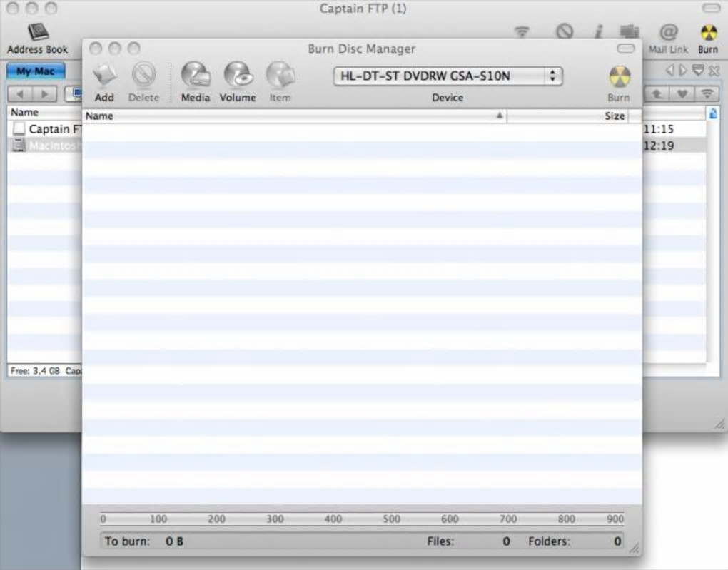The width and height of the screenshot is (728, 570).
Task: Click the heart favorites button in Captain FTP
Action: [682, 94]
